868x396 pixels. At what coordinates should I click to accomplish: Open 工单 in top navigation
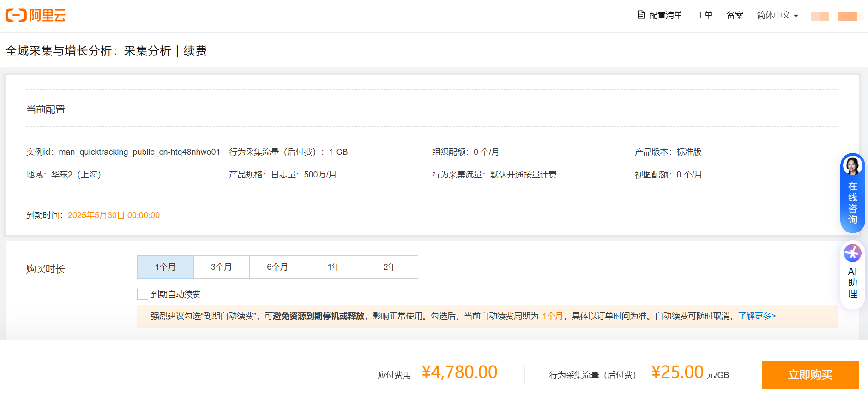pos(705,15)
